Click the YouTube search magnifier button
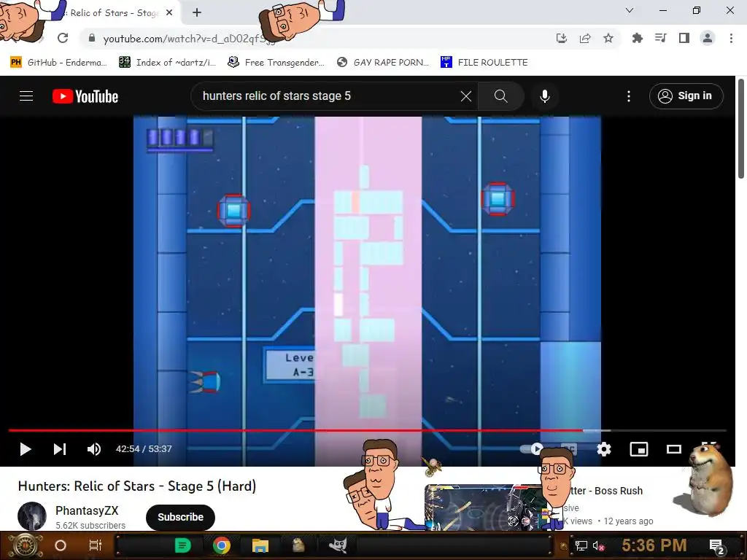Viewport: 747px width, 560px height. click(500, 96)
